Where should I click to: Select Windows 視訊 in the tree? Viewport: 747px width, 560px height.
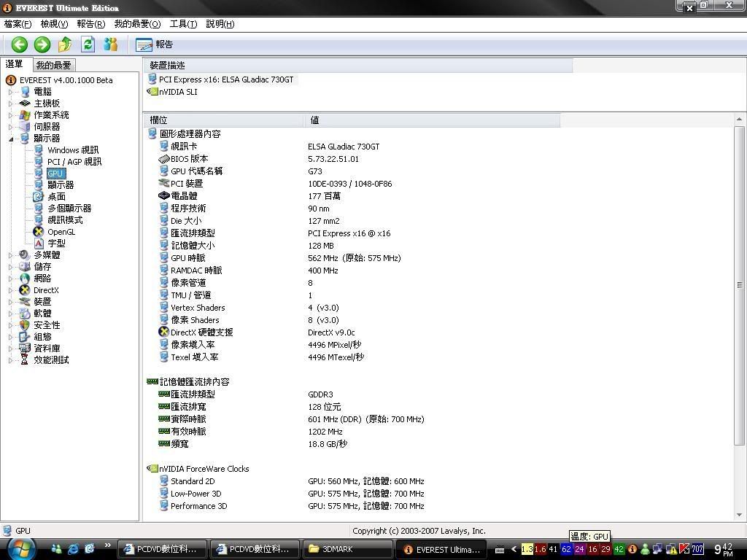(73, 150)
